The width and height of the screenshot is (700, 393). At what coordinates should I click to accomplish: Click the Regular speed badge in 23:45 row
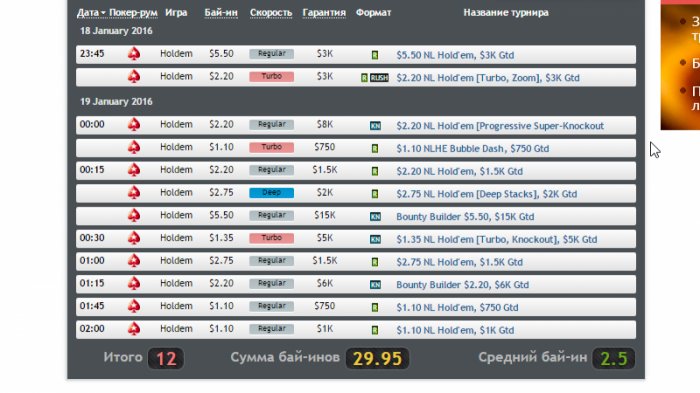tap(271, 54)
